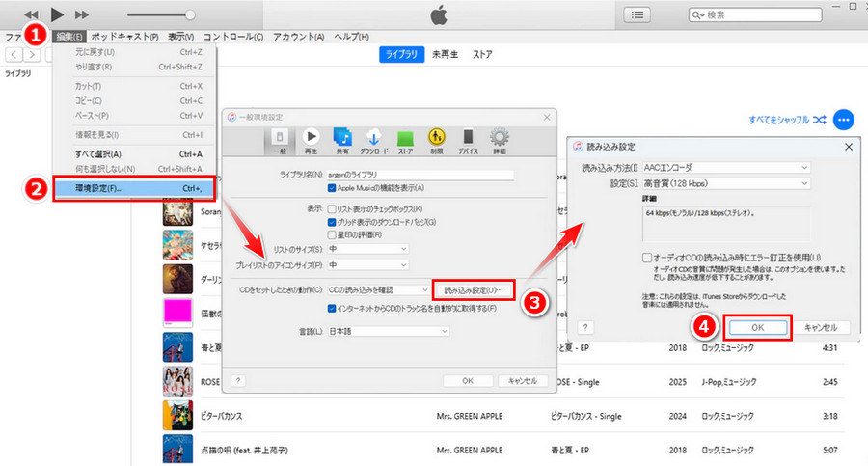868x466 pixels.
Task: Click the 検索 search field
Action: click(x=755, y=15)
